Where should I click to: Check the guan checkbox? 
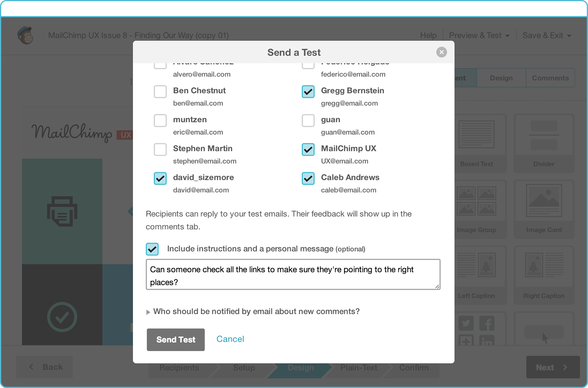[x=308, y=120]
